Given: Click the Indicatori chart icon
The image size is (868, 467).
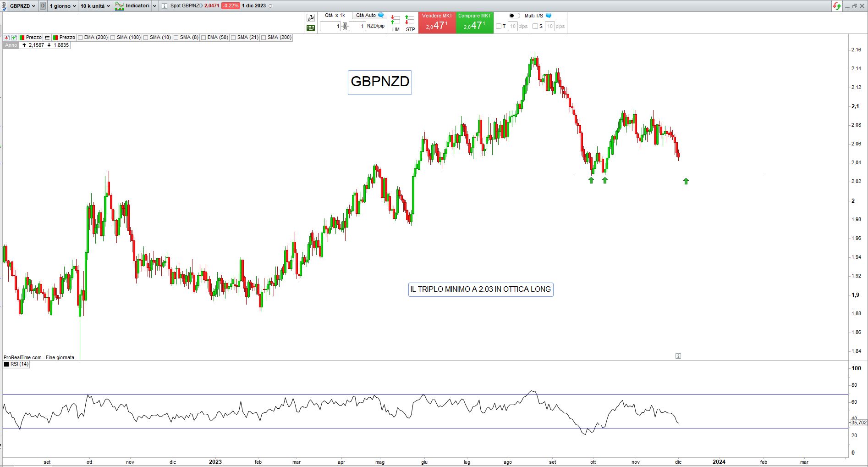Looking at the screenshot, I should (x=119, y=6).
